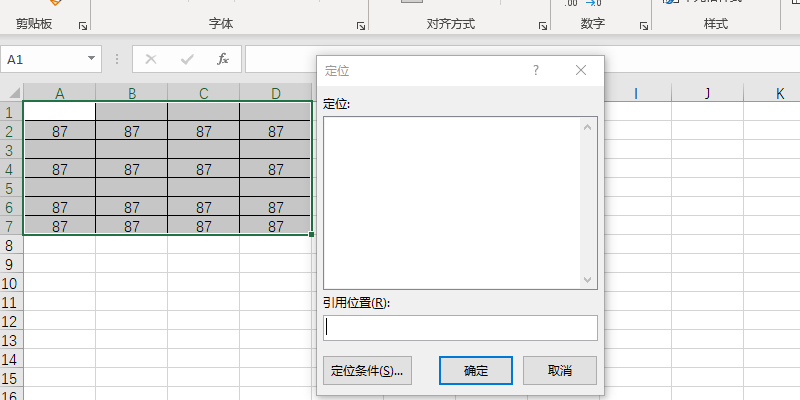Click cell D4 containing 87
800x400 pixels.
[x=276, y=169]
